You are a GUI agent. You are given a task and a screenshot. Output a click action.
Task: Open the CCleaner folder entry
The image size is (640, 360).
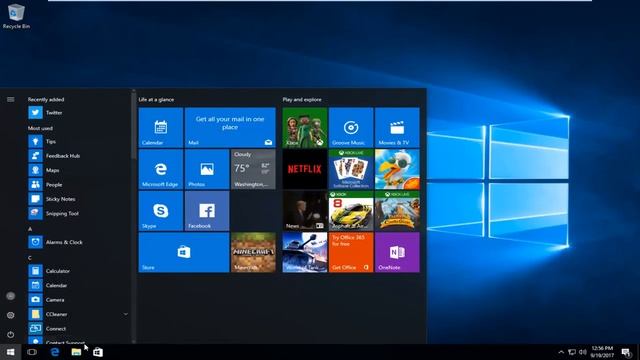(x=78, y=314)
